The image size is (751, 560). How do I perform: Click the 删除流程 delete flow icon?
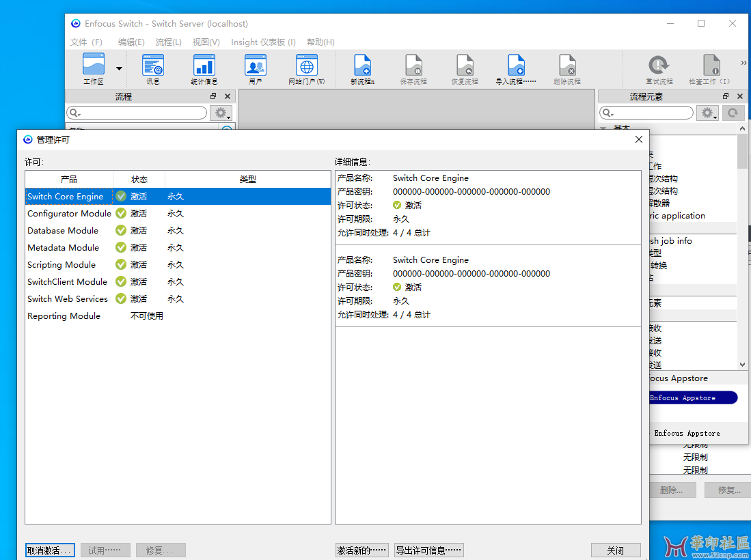(x=567, y=69)
